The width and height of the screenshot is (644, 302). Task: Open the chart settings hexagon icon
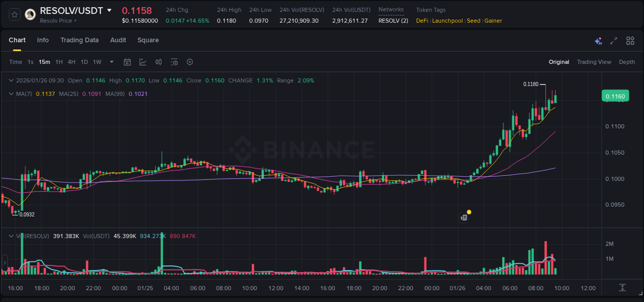tap(190, 62)
